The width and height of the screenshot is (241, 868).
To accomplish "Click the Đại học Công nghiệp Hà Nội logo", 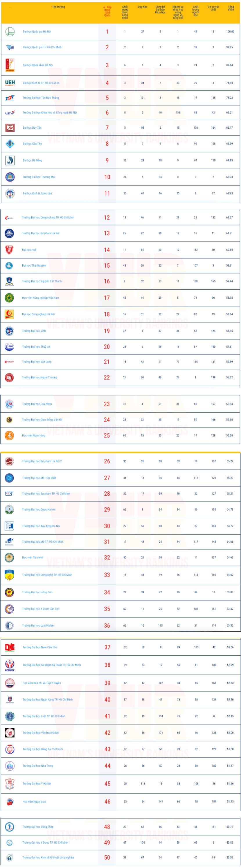I will pyautogui.click(x=9, y=314).
